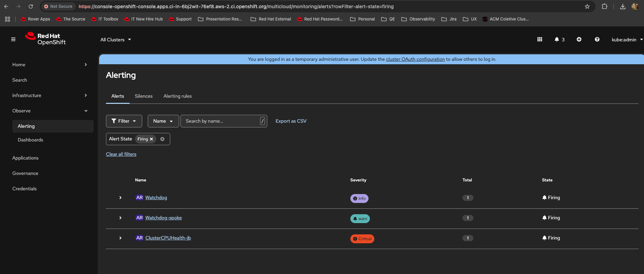Click the AR badge beside ClusterCPUHealth-jb

pos(139,238)
